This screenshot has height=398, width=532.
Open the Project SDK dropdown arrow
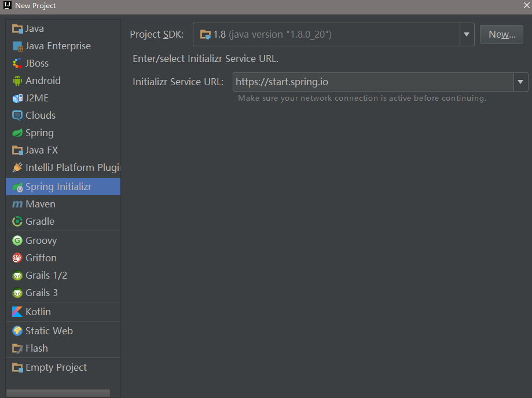click(467, 34)
